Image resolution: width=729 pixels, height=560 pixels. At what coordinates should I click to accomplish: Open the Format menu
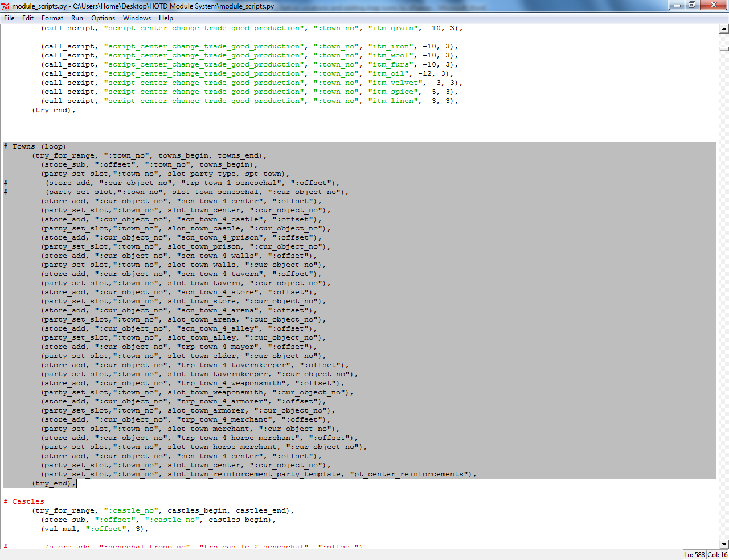click(x=52, y=18)
